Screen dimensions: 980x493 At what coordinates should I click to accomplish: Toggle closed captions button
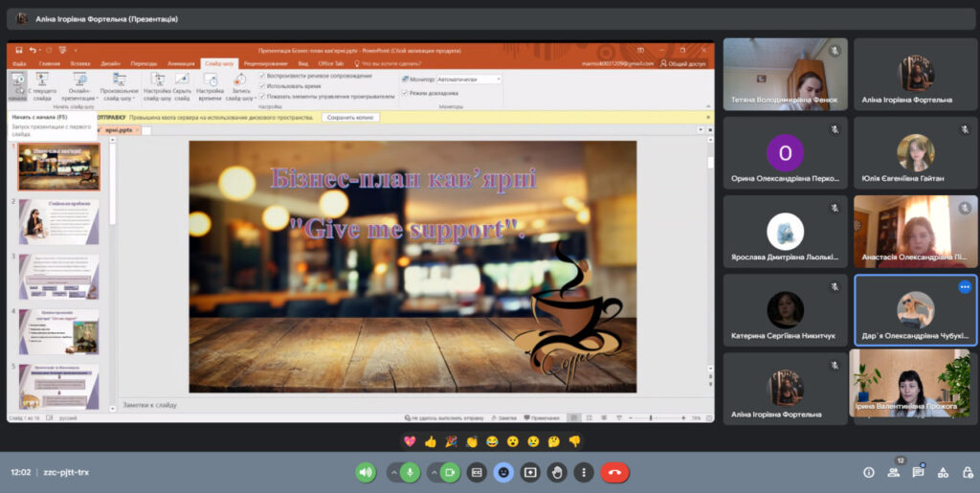tap(477, 472)
